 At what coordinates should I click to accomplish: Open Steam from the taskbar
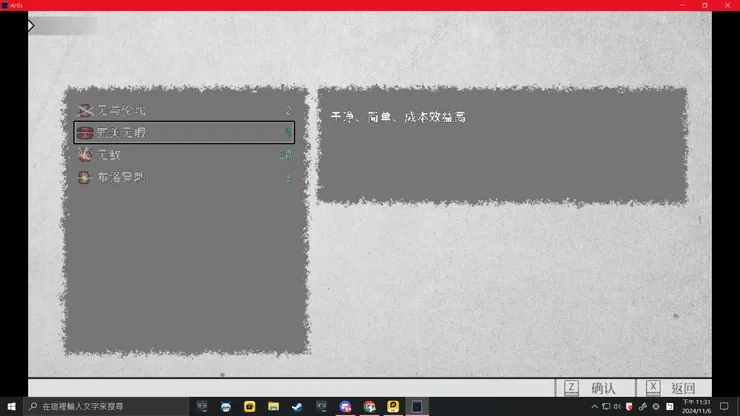[x=297, y=407]
